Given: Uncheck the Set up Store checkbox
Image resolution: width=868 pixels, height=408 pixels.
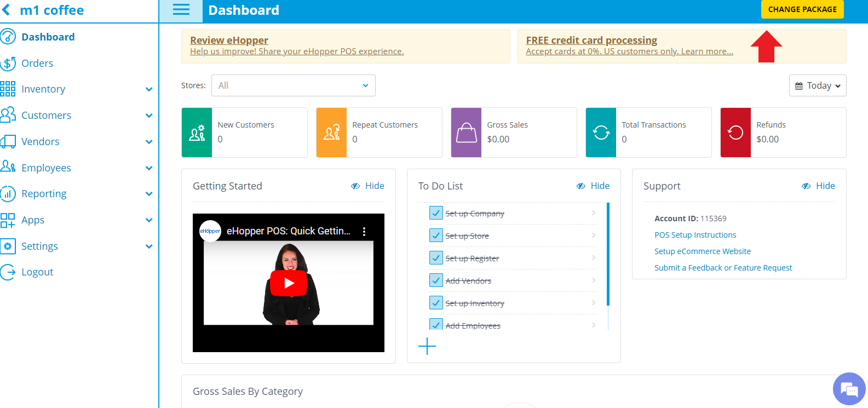Looking at the screenshot, I should [x=436, y=235].
